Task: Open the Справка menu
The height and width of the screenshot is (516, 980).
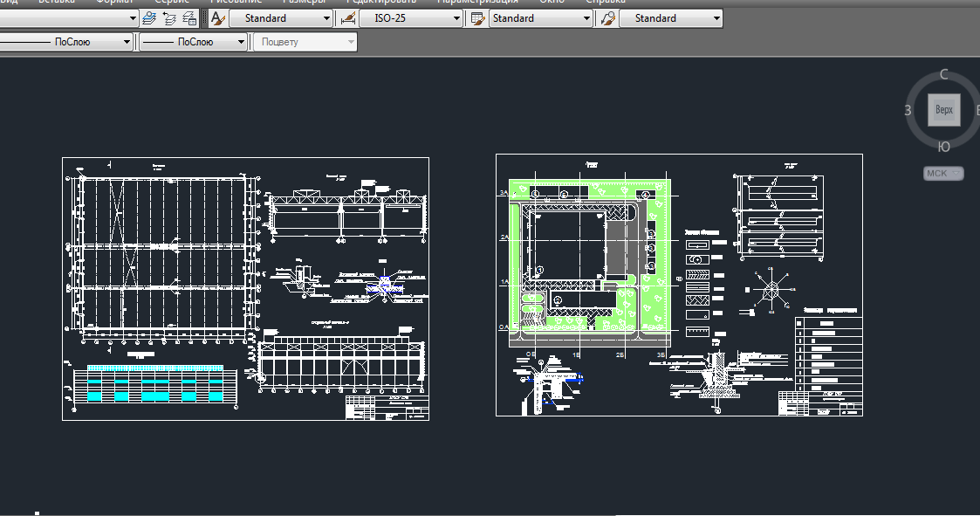Action: 606,2
